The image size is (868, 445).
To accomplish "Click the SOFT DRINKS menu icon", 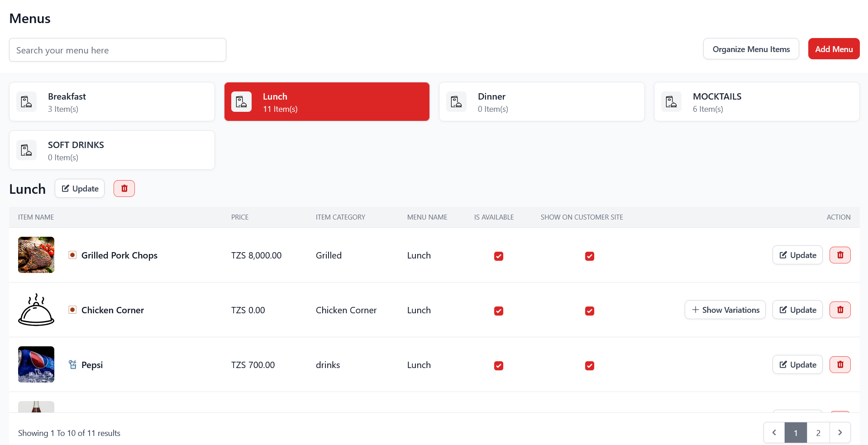I will pos(27,150).
